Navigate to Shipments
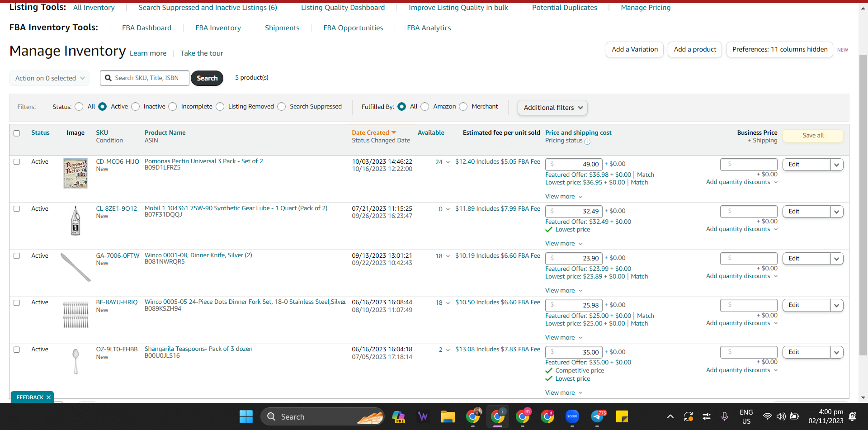 282,28
